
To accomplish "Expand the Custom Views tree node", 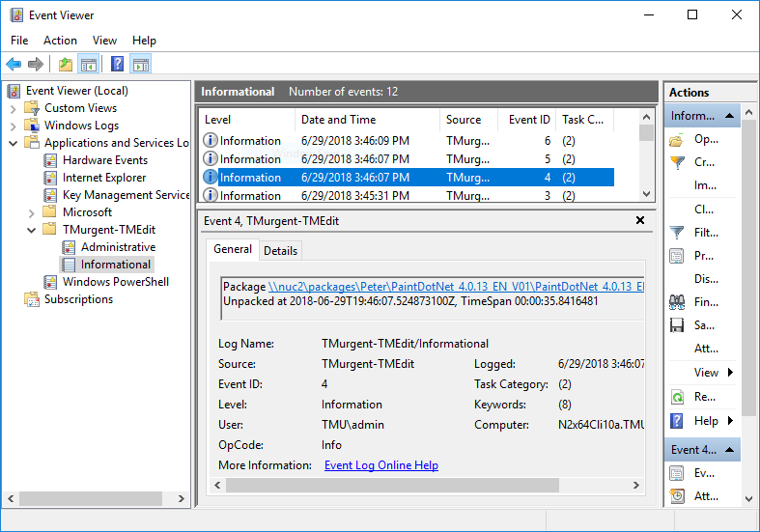I will [14, 109].
